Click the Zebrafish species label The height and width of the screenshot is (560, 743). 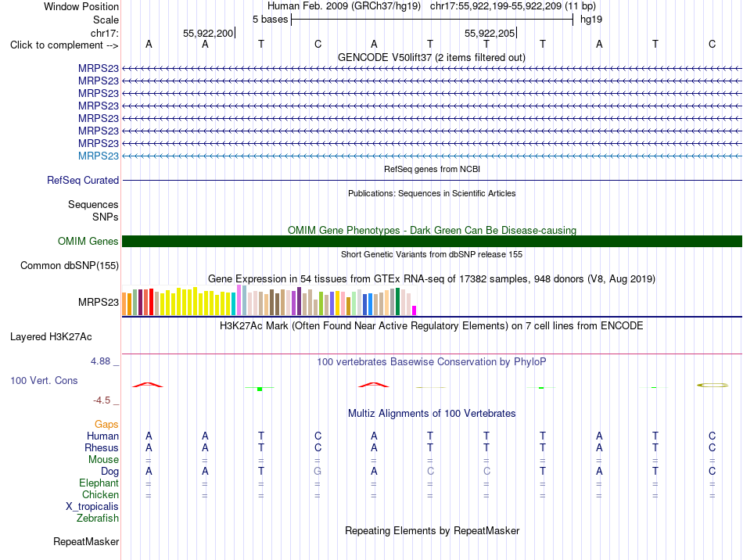(x=98, y=519)
